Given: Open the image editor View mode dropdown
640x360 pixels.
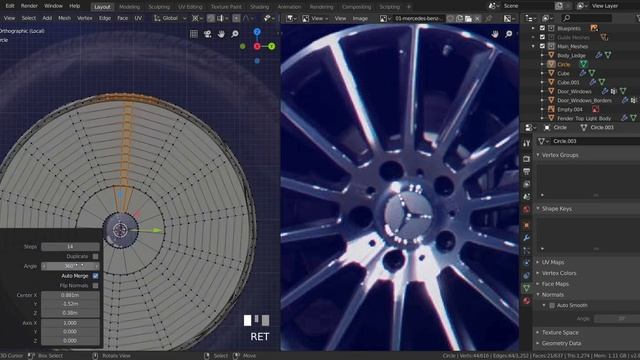Looking at the screenshot, I should coord(316,18).
